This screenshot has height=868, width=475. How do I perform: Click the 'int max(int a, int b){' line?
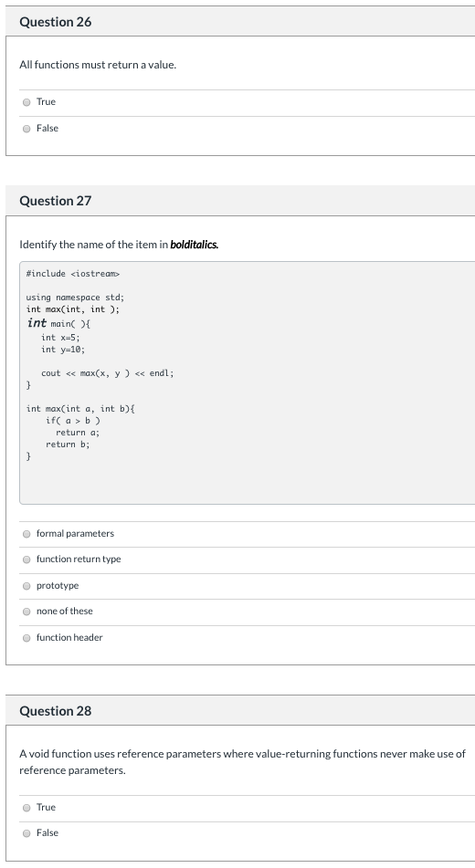[x=80, y=409]
